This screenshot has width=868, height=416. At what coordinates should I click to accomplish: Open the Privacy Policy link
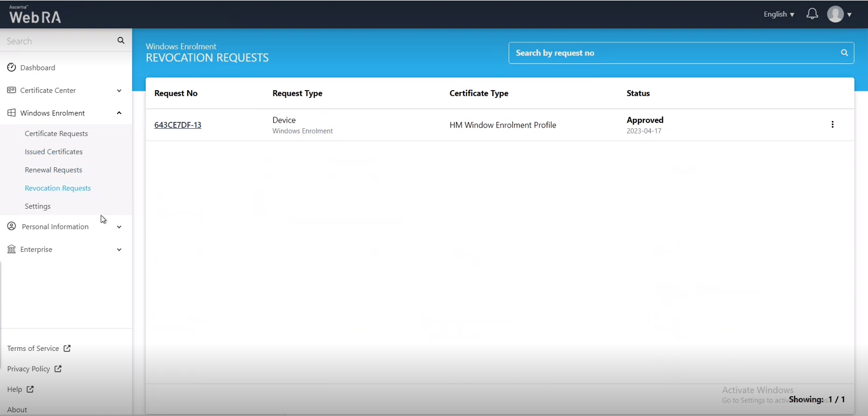[x=29, y=369]
